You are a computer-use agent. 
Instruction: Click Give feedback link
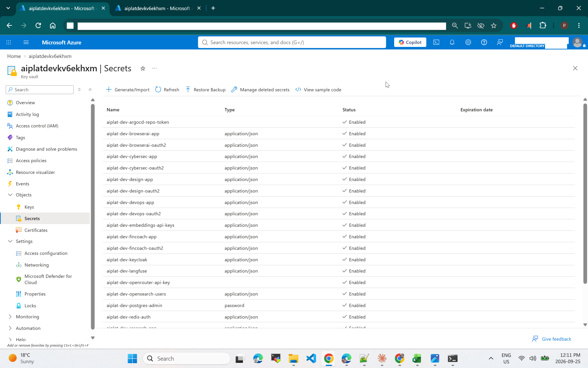[551, 339]
